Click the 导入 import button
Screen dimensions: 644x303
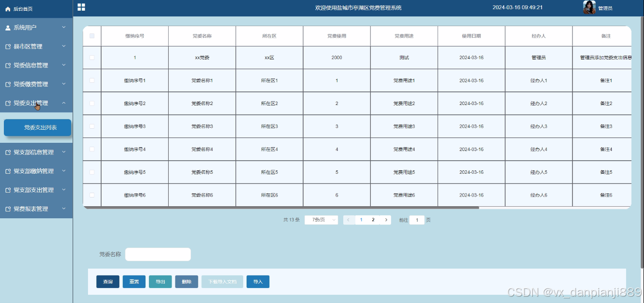(x=258, y=282)
